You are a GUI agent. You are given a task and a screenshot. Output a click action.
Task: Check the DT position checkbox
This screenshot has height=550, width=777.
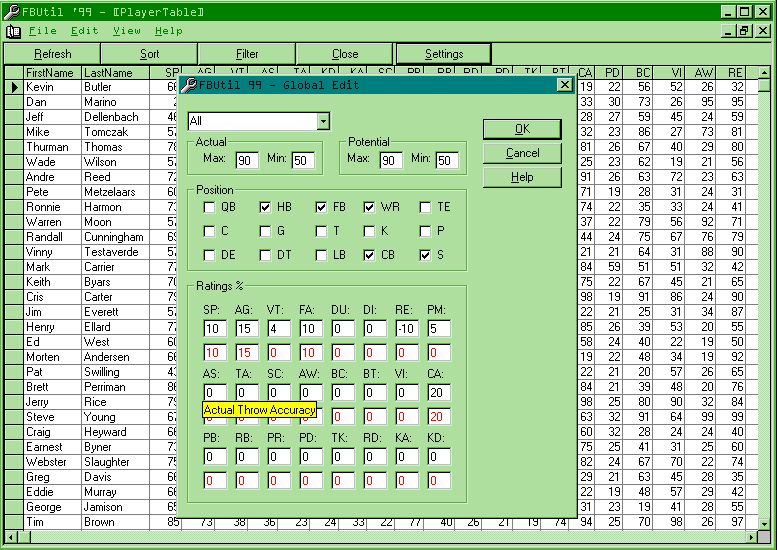[266, 255]
